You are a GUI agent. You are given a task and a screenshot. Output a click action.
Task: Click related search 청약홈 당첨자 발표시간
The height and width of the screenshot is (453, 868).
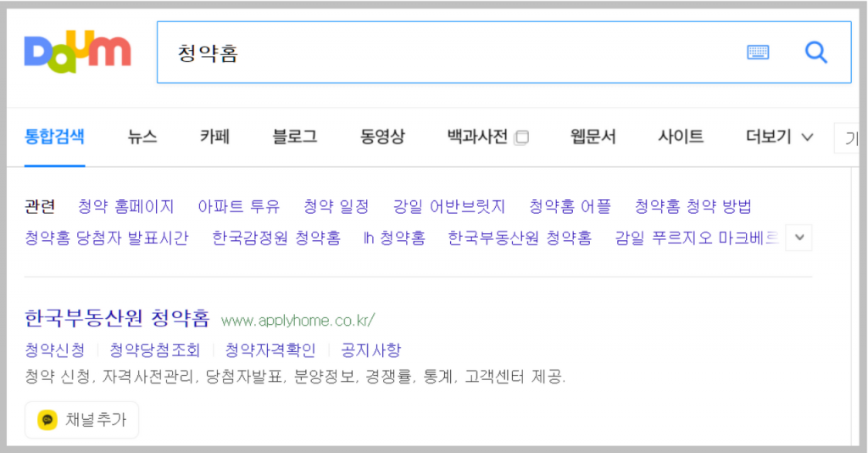click(x=106, y=238)
